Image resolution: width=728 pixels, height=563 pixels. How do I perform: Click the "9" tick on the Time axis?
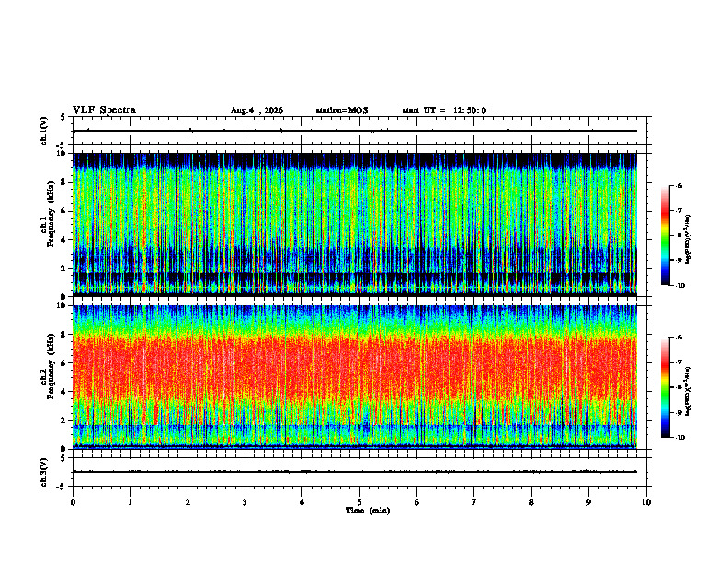click(588, 502)
